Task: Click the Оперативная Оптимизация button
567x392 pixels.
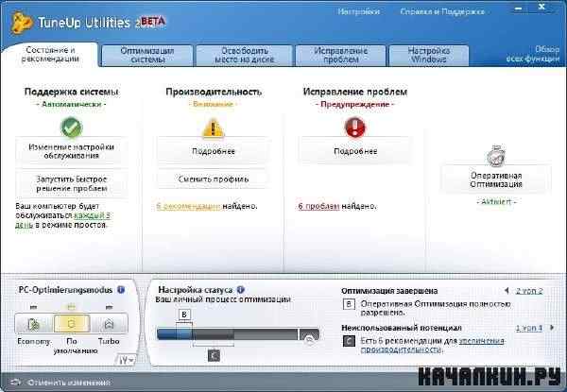Action: [496, 179]
